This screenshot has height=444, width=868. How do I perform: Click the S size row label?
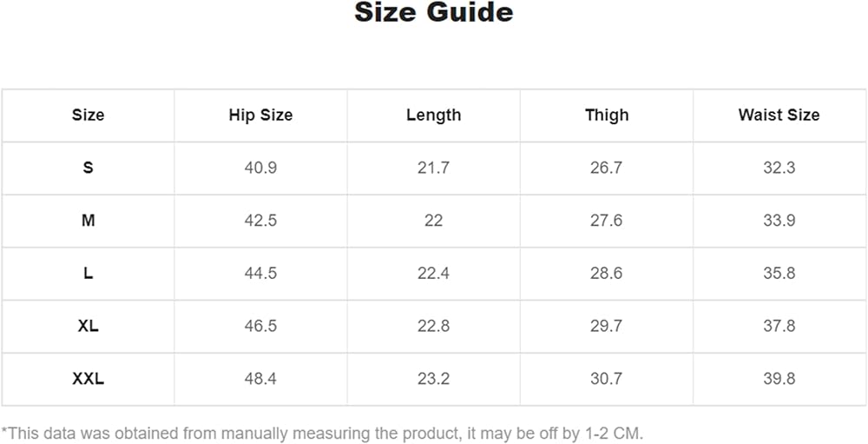88,168
